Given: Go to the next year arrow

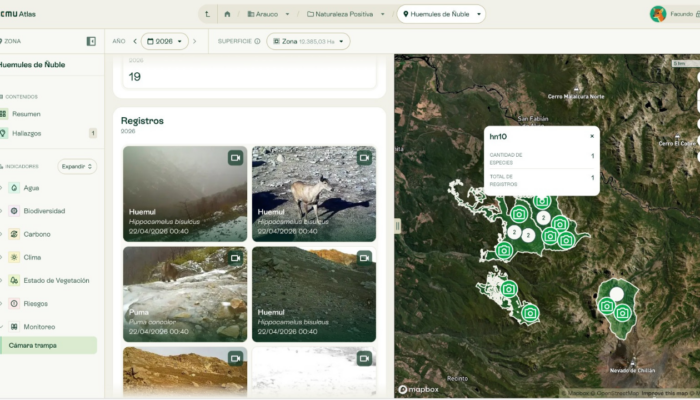Looking at the screenshot, I should 195,42.
